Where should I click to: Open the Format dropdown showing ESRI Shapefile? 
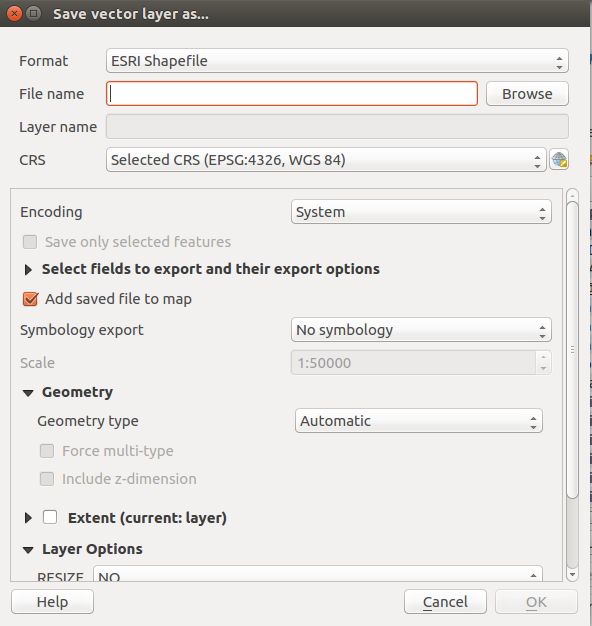pos(337,61)
